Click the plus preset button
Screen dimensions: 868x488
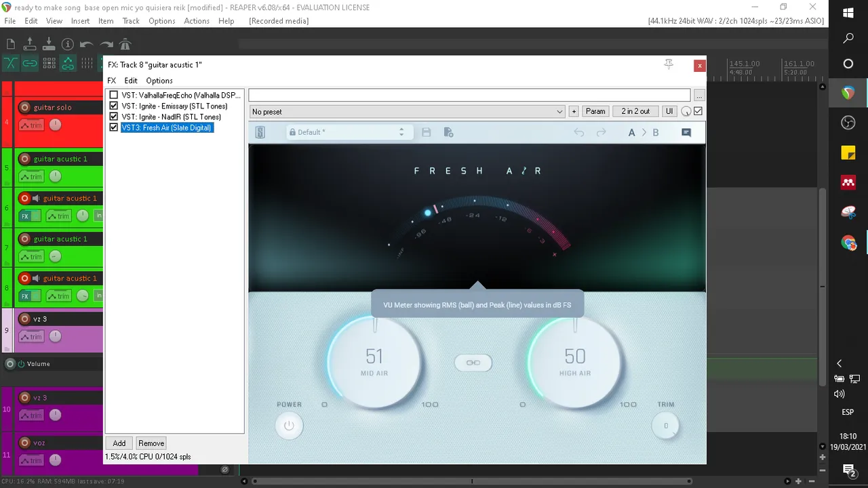point(574,111)
